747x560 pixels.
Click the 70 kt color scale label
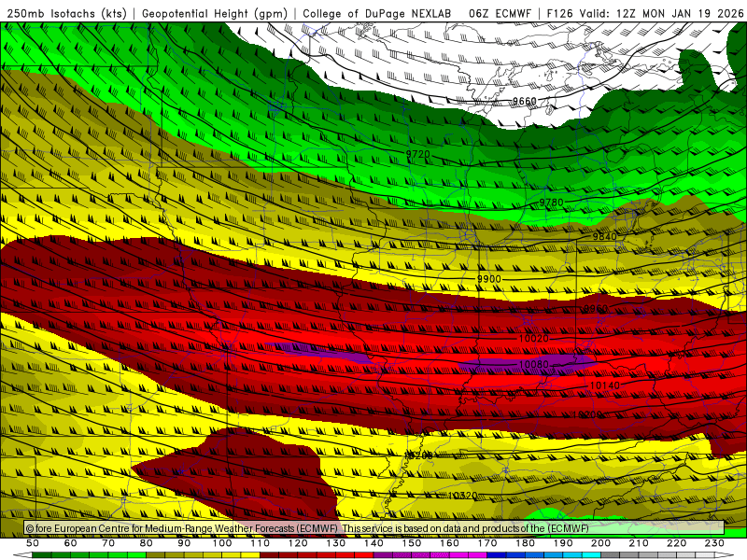pyautogui.click(x=108, y=543)
